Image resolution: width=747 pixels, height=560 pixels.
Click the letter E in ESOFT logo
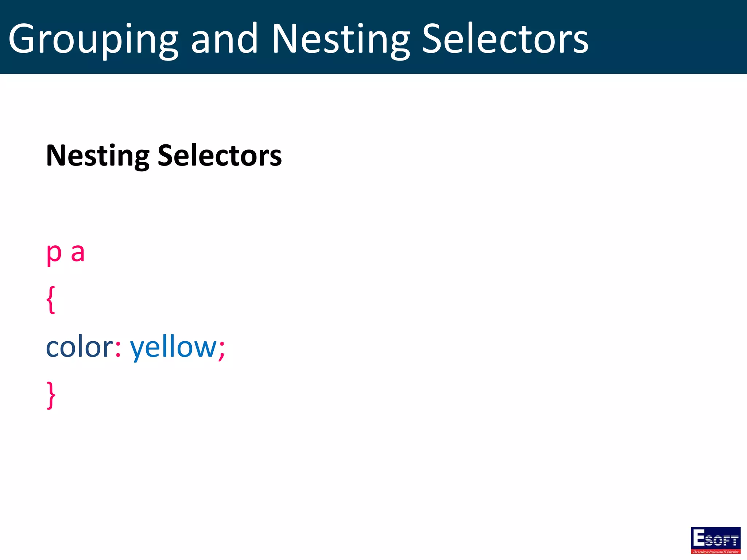coord(698,537)
